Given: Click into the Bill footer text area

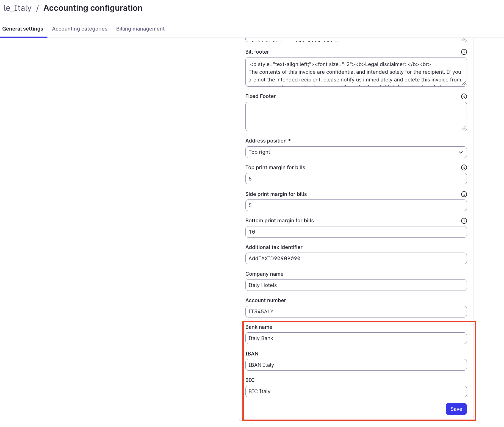Looking at the screenshot, I should (356, 72).
